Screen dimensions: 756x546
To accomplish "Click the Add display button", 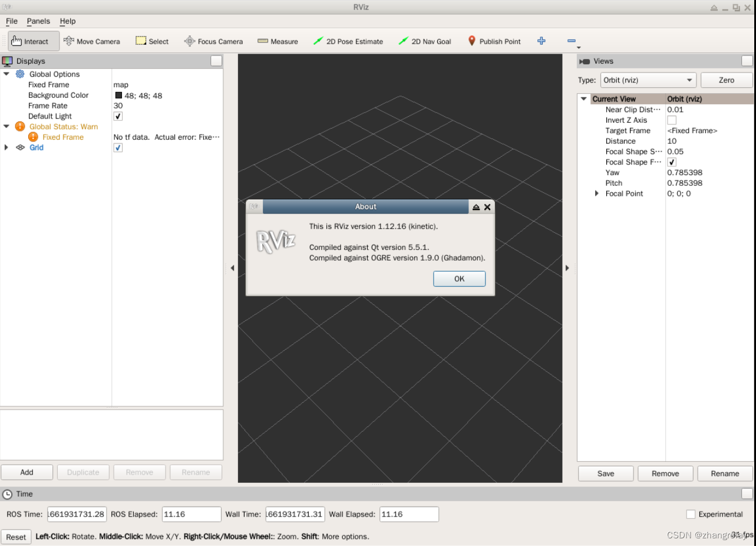I will 27,472.
